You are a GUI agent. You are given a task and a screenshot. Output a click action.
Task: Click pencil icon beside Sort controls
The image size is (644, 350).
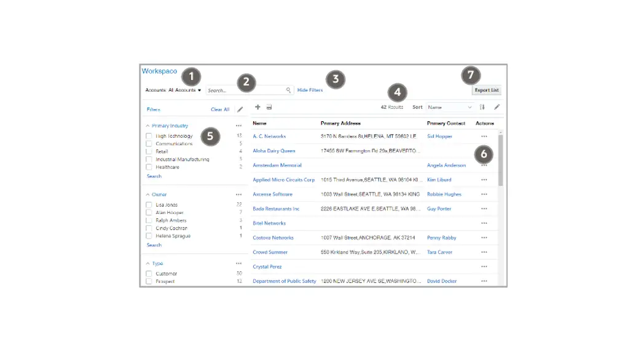[497, 107]
